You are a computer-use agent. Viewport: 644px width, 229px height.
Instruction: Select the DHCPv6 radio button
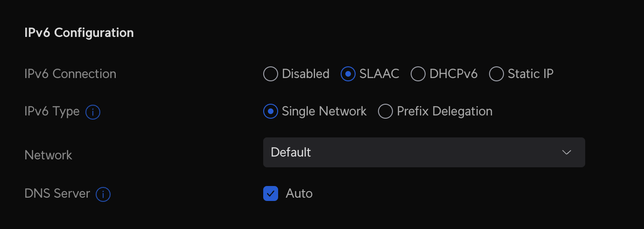point(418,74)
